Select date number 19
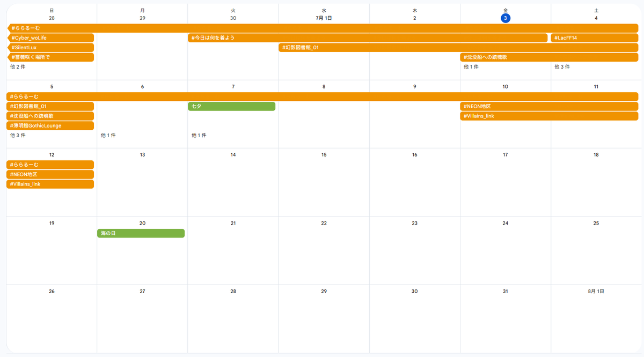The height and width of the screenshot is (357, 644). pos(52,224)
